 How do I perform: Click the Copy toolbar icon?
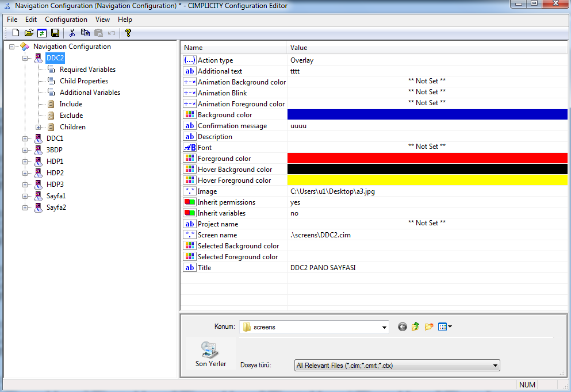pos(85,33)
